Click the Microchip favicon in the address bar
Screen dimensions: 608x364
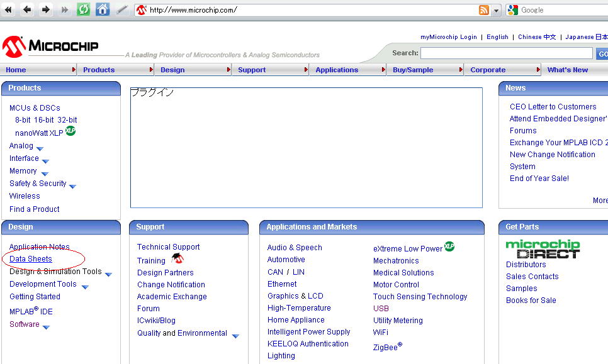(x=142, y=10)
